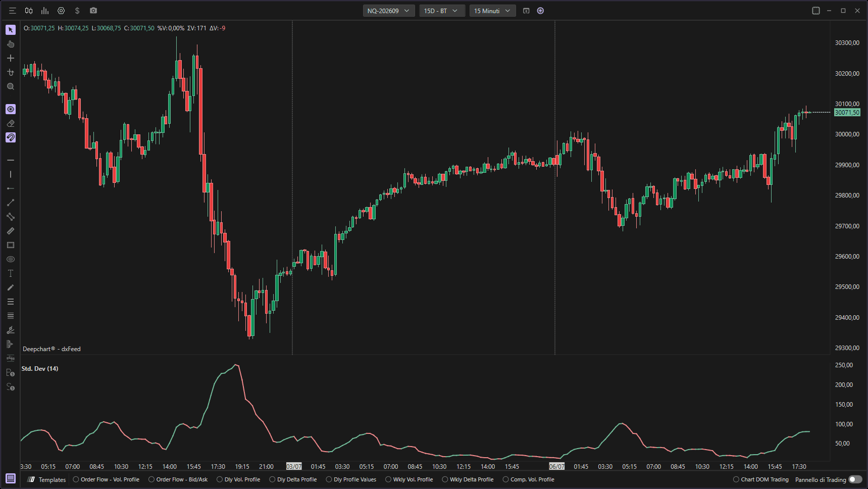Click the dollar sign trading icon
Screen dimensions: 868x489
point(77,11)
